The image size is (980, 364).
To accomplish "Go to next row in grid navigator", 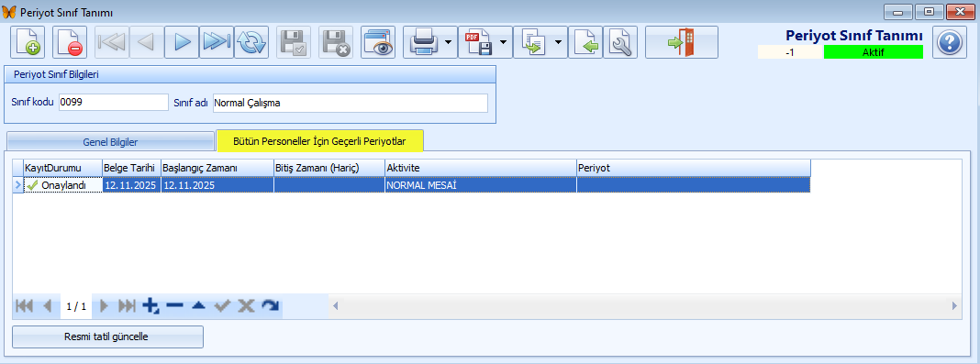I will coord(105,306).
